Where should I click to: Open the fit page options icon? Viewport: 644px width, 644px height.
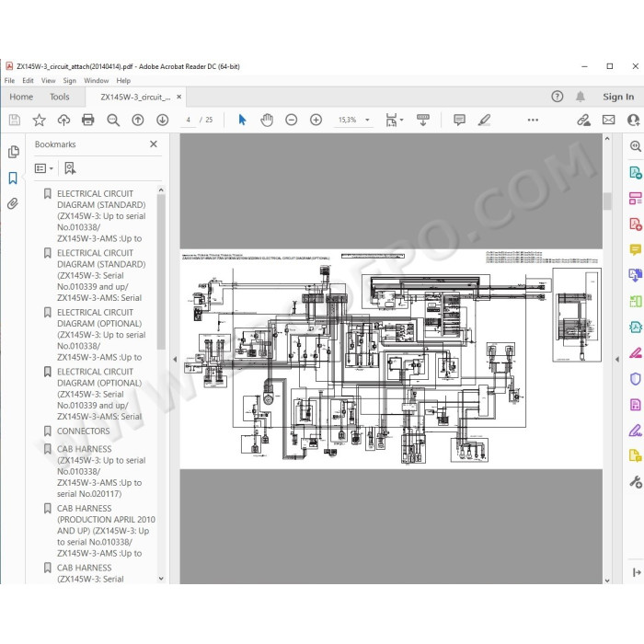coord(394,120)
